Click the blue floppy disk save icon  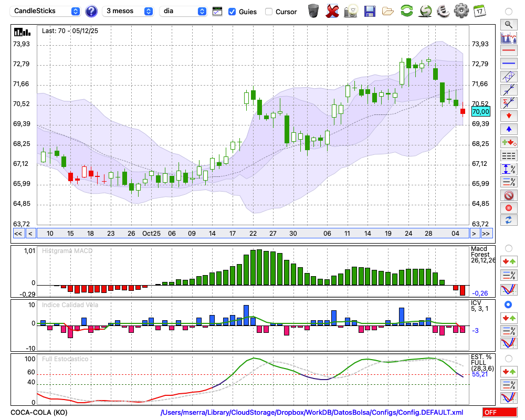pos(370,10)
